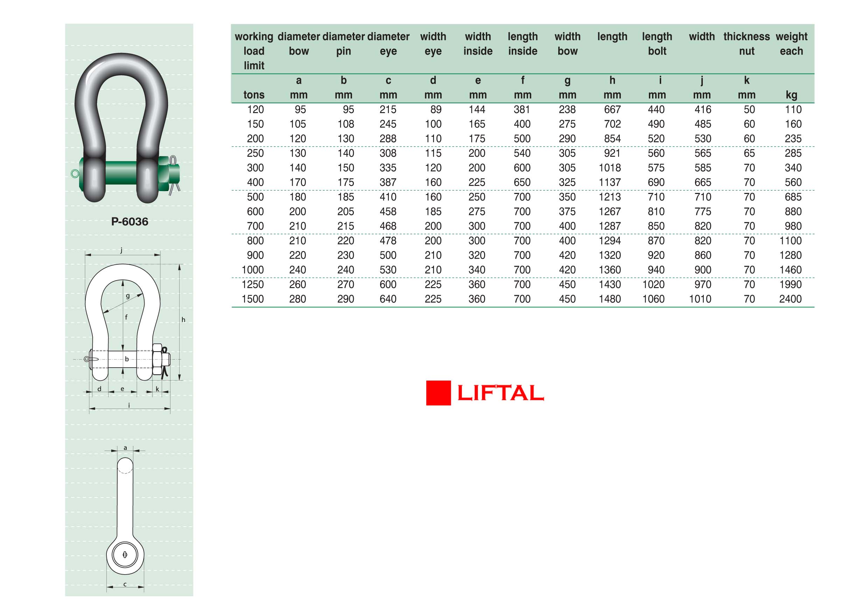Click the 2400 kg weight cell
Viewport: 868px width, 612px height.
click(790, 299)
